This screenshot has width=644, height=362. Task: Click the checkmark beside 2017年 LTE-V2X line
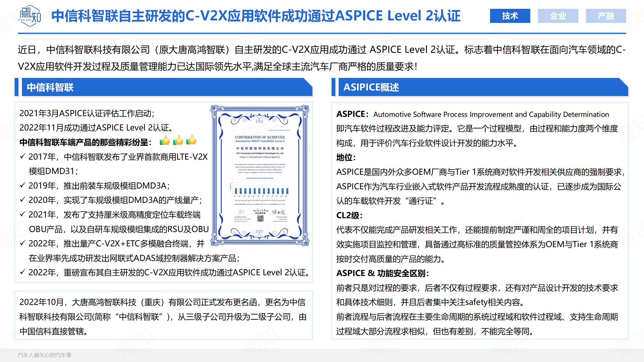tap(23, 157)
